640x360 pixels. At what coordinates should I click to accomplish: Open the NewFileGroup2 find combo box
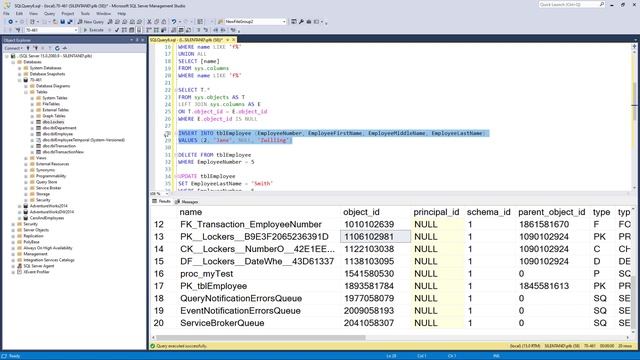click(x=255, y=22)
